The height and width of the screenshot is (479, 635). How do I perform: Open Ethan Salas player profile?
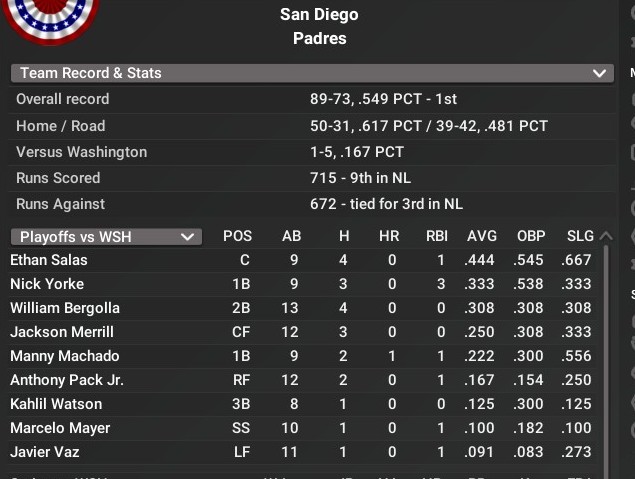click(x=49, y=260)
